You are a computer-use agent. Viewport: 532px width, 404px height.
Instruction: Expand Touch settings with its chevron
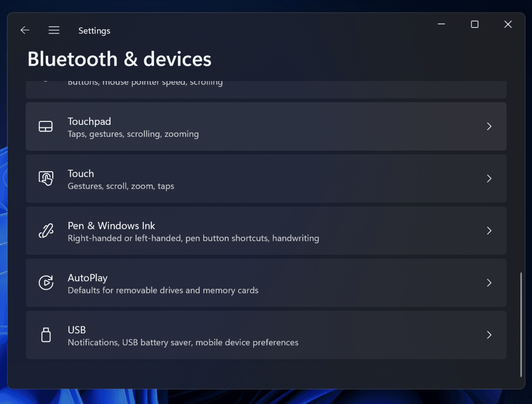(x=489, y=179)
